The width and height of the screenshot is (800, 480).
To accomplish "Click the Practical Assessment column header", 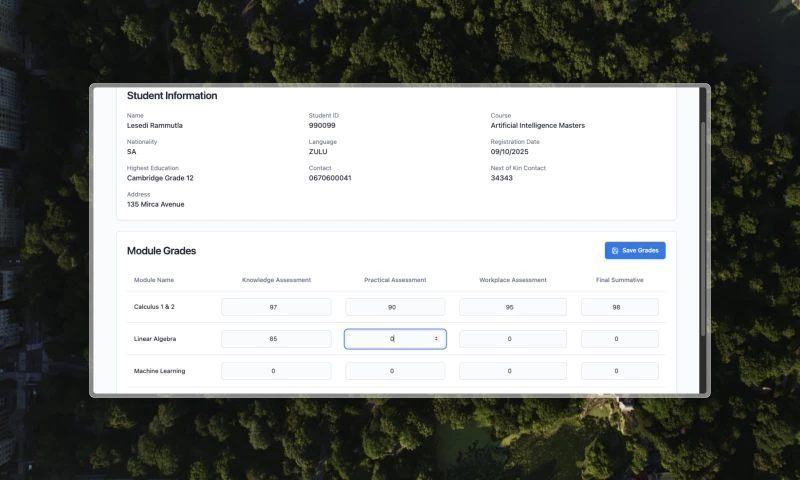I will tap(395, 280).
